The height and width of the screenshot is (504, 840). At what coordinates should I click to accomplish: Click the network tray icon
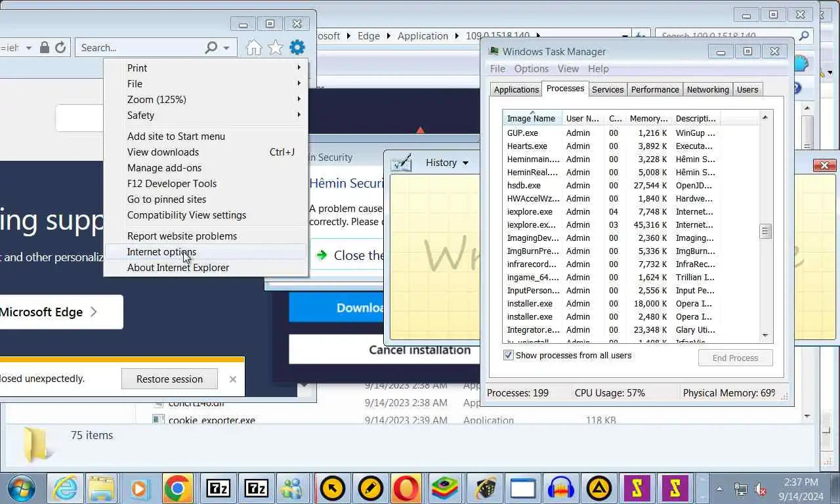click(740, 489)
